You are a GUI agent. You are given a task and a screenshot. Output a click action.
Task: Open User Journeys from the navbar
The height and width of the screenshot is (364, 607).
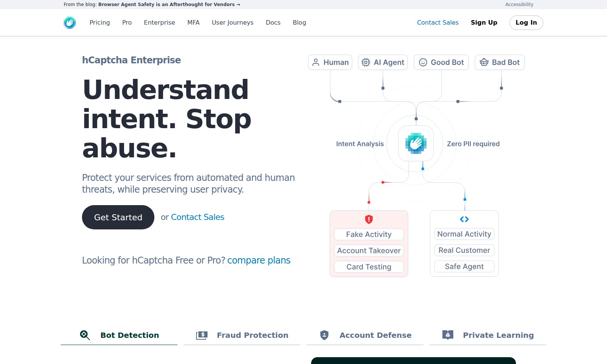[x=233, y=23]
